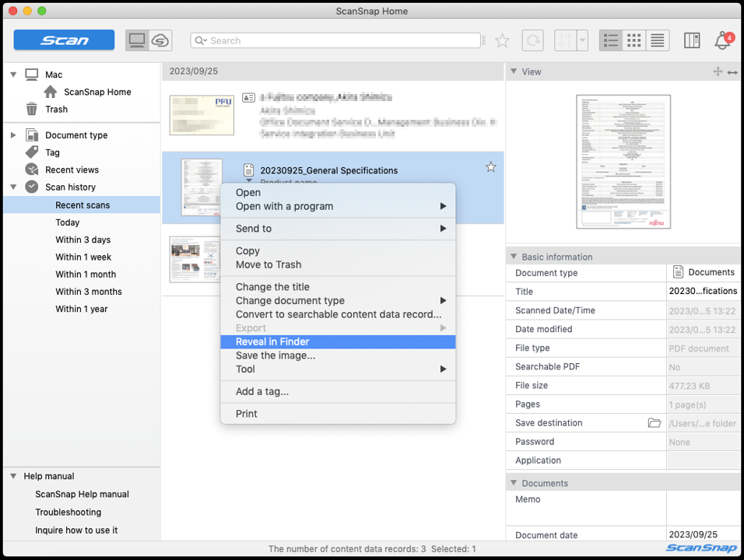Collapse the Basic information section

514,257
